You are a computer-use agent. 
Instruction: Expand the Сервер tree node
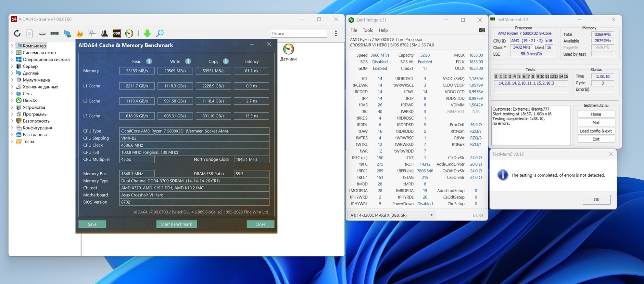(x=12, y=66)
